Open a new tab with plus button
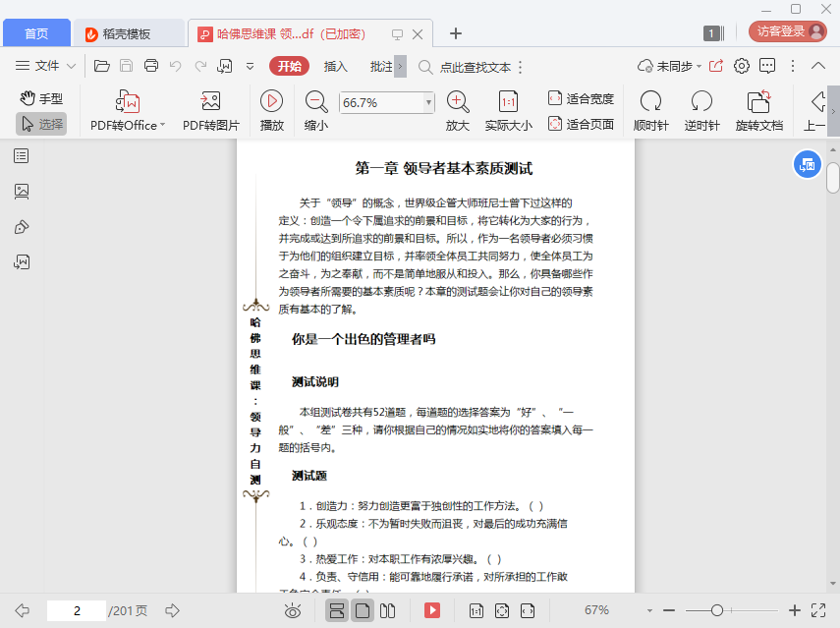The height and width of the screenshot is (628, 840). (455, 33)
